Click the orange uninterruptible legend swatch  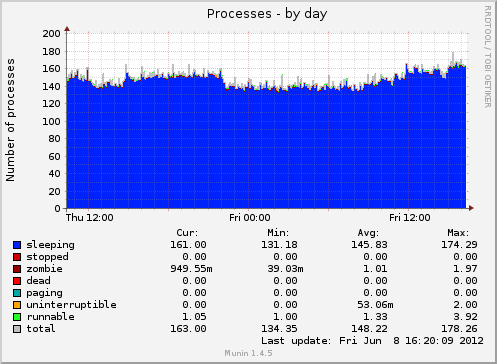[x=17, y=305]
